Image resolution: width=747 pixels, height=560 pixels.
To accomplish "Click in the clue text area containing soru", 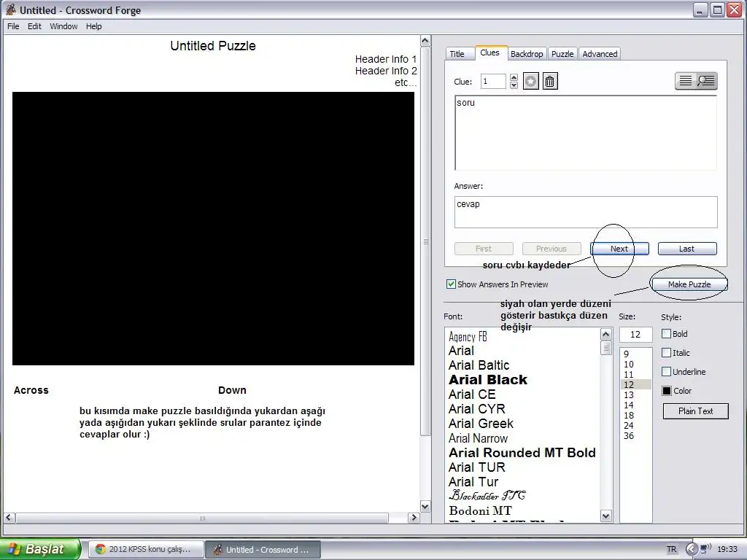I will [x=586, y=133].
